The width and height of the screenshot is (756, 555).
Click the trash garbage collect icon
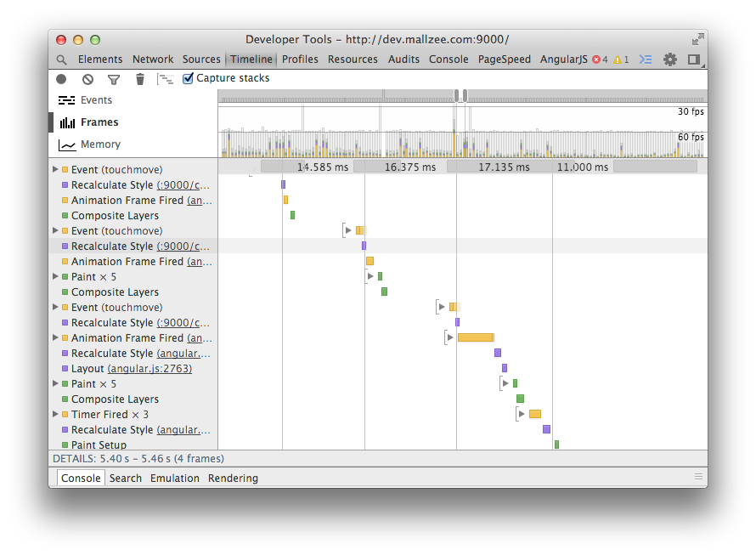140,79
